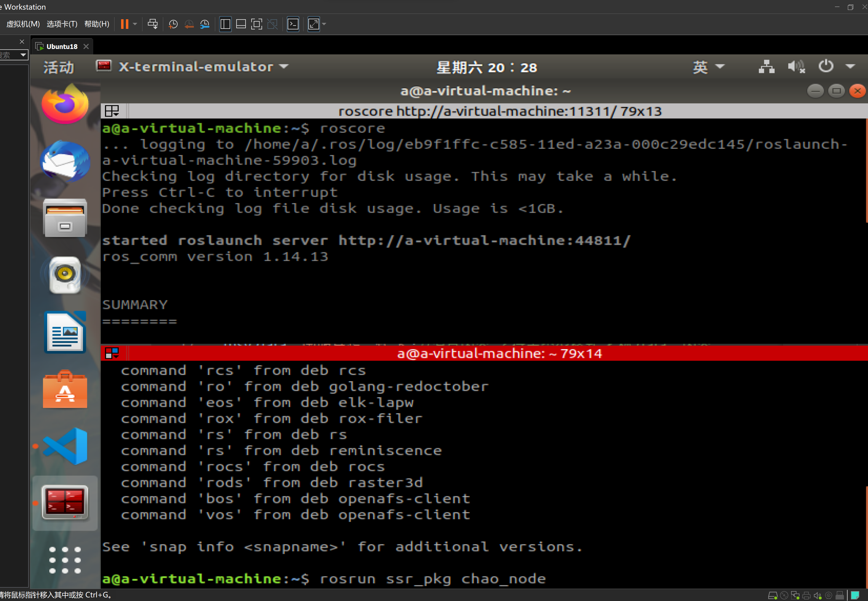Image resolution: width=868 pixels, height=601 pixels.
Task: Click the ros_comm version 1.14.13 line
Action: click(x=215, y=257)
